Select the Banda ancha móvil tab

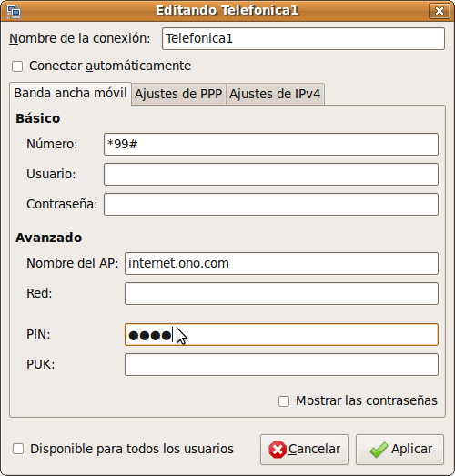pyautogui.click(x=70, y=93)
